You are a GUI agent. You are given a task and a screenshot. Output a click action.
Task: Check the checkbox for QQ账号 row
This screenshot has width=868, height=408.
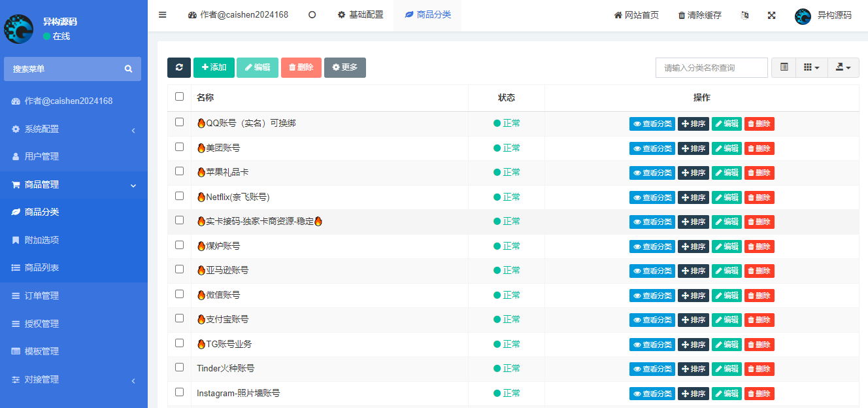coord(179,123)
